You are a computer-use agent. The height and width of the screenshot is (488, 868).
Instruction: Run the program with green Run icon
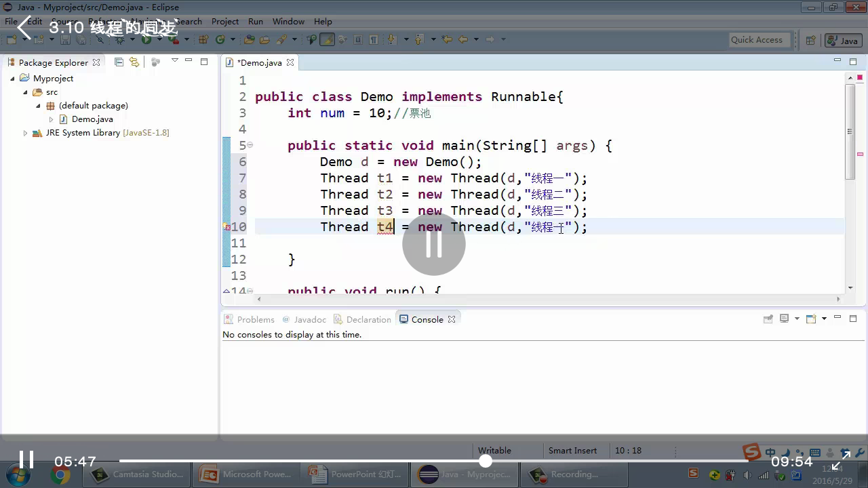[x=146, y=40]
